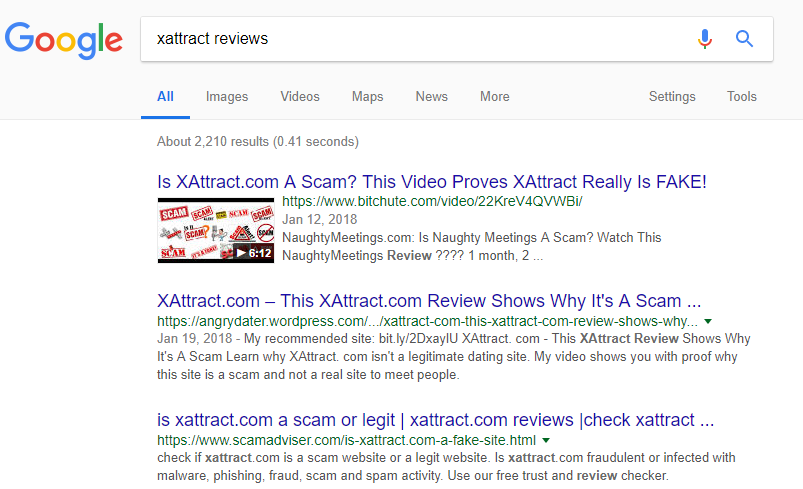Open the News tab
This screenshot has width=803, height=489.
click(431, 96)
